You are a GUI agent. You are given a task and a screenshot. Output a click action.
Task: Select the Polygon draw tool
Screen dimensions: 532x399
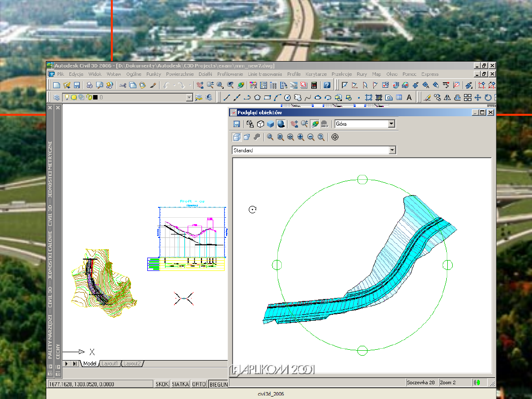coord(257,98)
